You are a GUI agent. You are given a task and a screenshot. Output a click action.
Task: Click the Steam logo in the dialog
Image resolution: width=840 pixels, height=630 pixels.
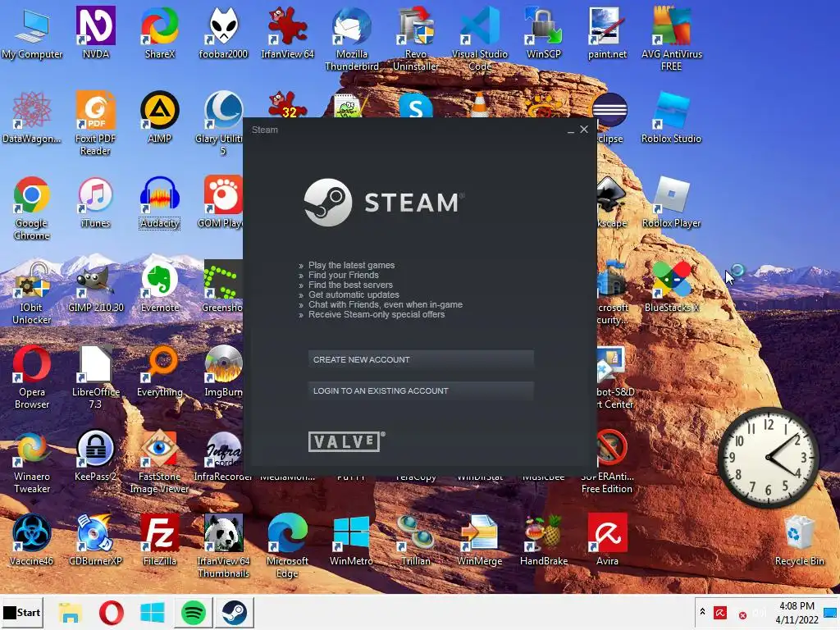coord(384,203)
